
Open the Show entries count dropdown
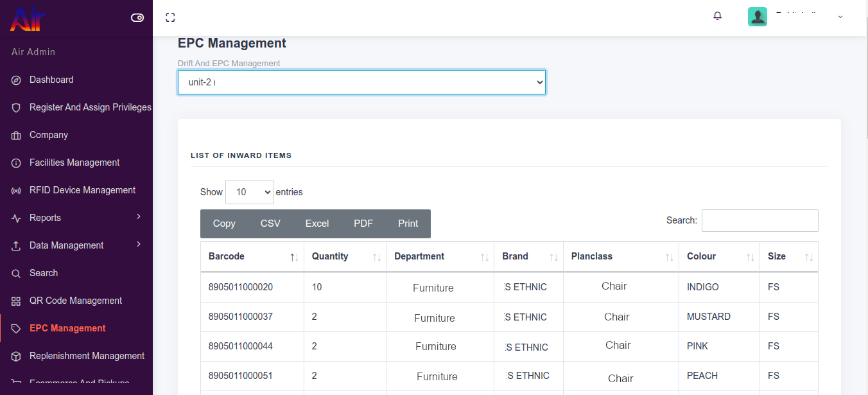[249, 192]
